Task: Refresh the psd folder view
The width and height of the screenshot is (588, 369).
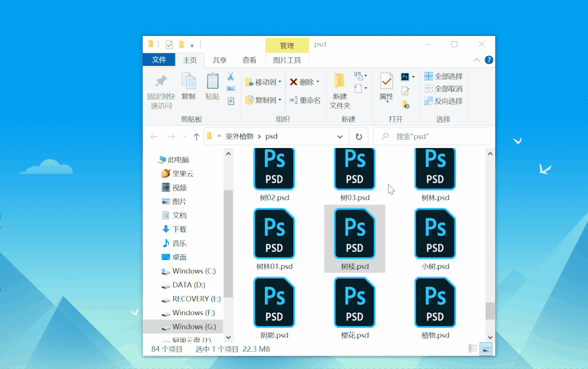Action: click(x=359, y=137)
